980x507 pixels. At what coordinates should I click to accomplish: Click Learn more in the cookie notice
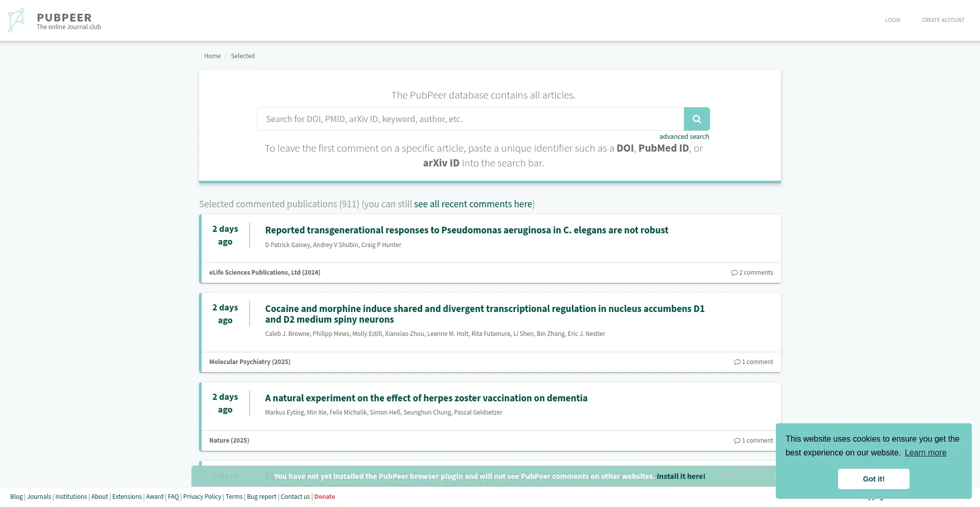point(925,452)
